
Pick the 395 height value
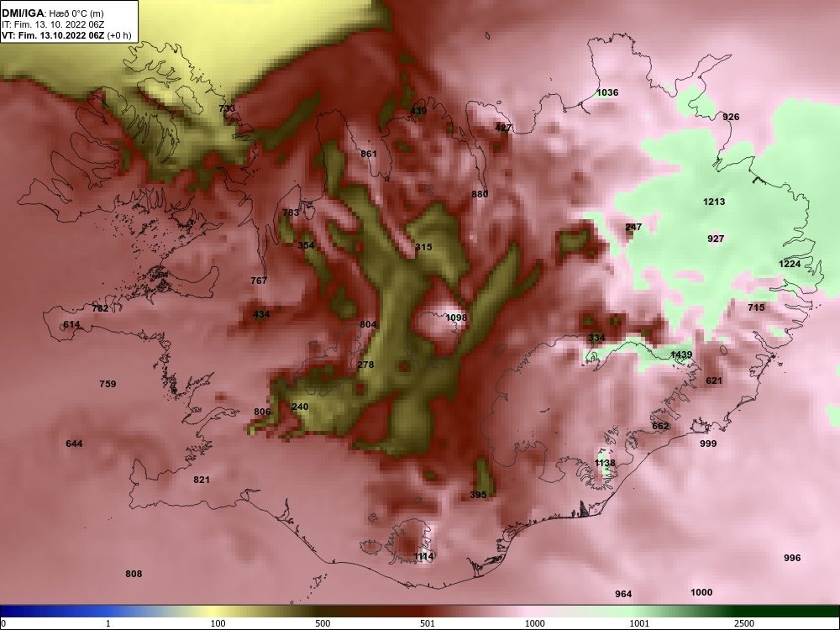(478, 495)
